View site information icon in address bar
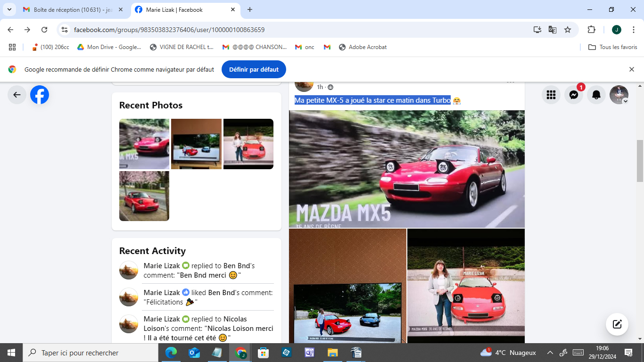The height and width of the screenshot is (362, 644). pyautogui.click(x=65, y=30)
